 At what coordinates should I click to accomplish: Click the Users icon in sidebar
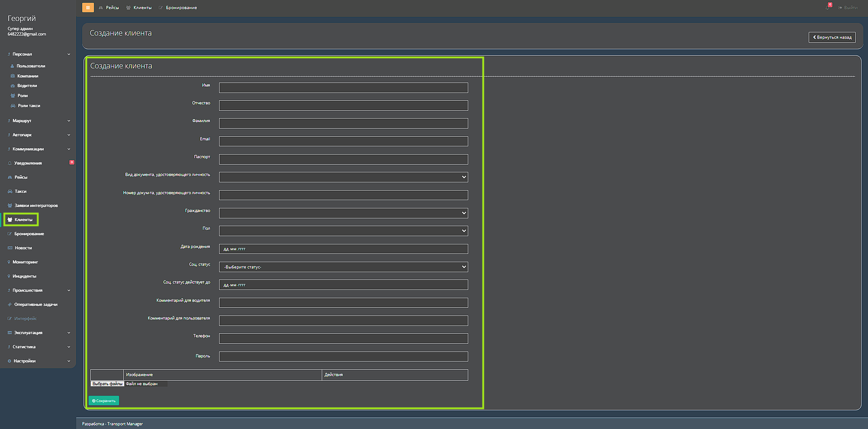click(12, 66)
